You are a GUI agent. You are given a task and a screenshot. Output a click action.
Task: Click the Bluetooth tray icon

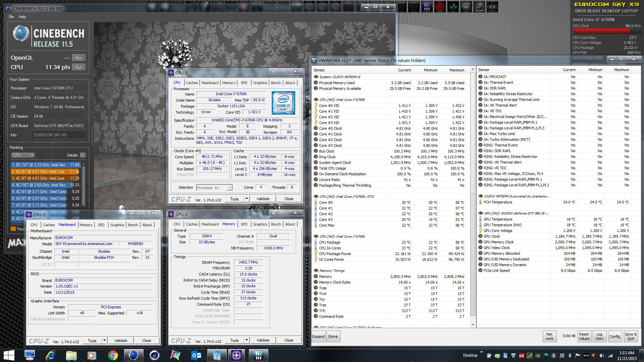coord(570,356)
